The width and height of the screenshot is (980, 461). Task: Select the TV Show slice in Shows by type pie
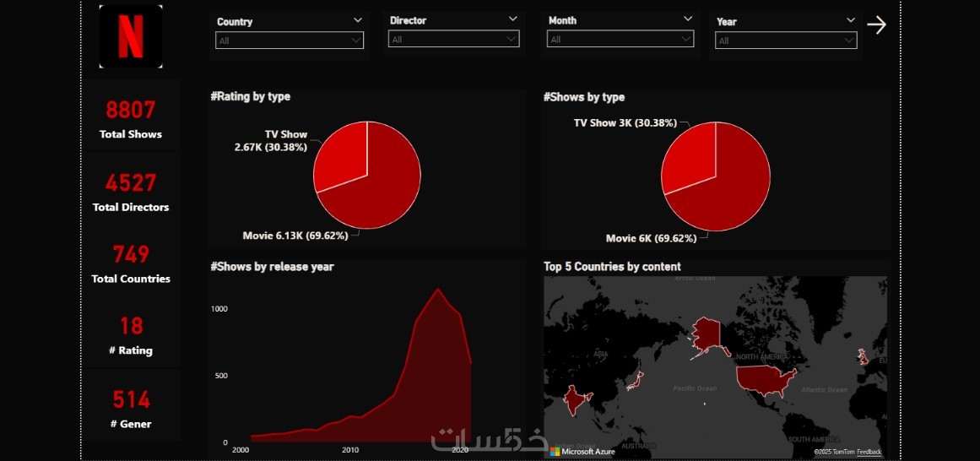(x=686, y=155)
